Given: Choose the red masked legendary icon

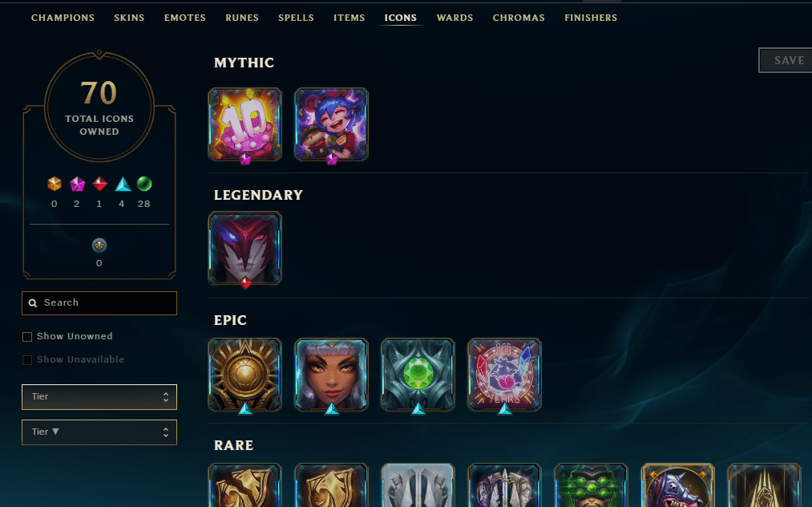Looking at the screenshot, I should tap(245, 249).
